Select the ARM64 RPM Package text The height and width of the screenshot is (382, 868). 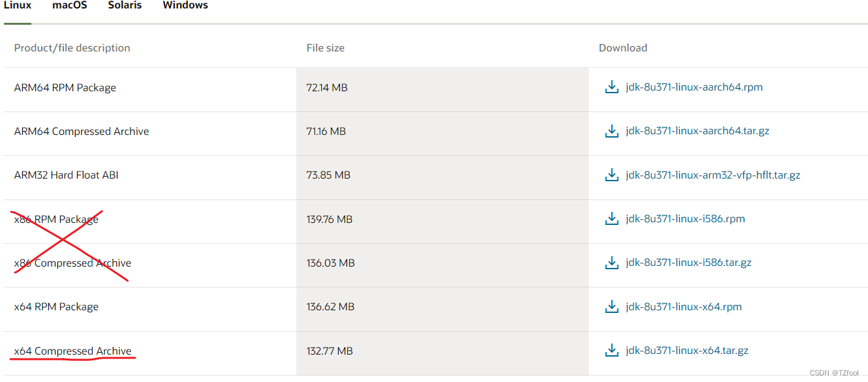point(65,87)
